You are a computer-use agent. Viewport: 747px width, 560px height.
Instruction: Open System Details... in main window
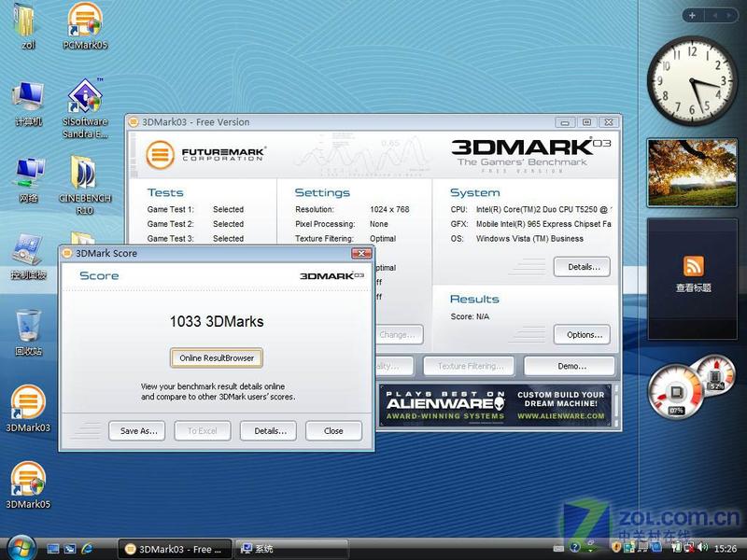point(582,267)
